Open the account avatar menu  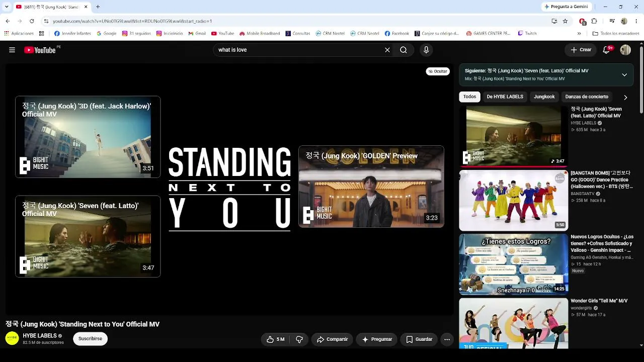pyautogui.click(x=625, y=50)
